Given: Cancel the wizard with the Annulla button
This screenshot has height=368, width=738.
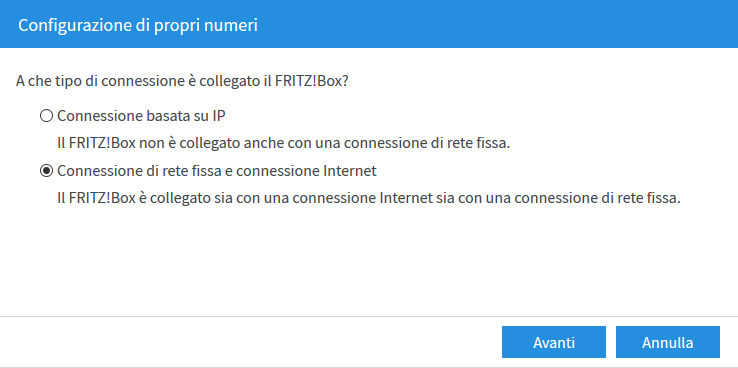Looking at the screenshot, I should [x=667, y=342].
